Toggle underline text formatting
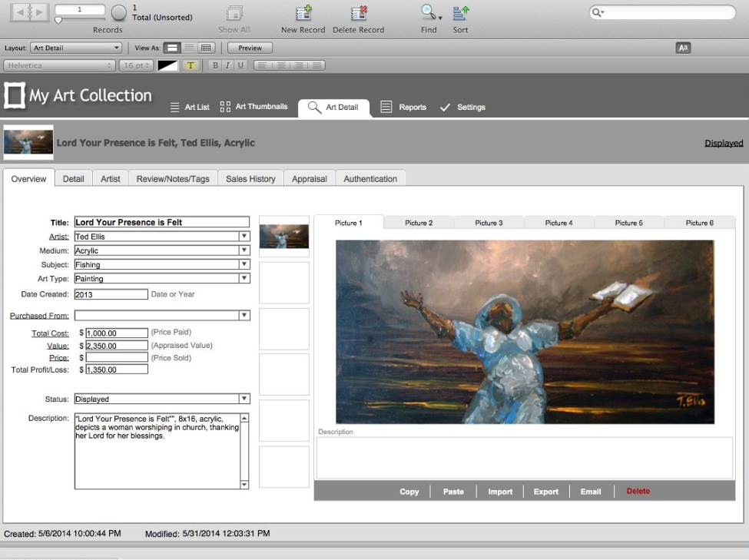This screenshot has height=560, width=749. click(x=240, y=65)
